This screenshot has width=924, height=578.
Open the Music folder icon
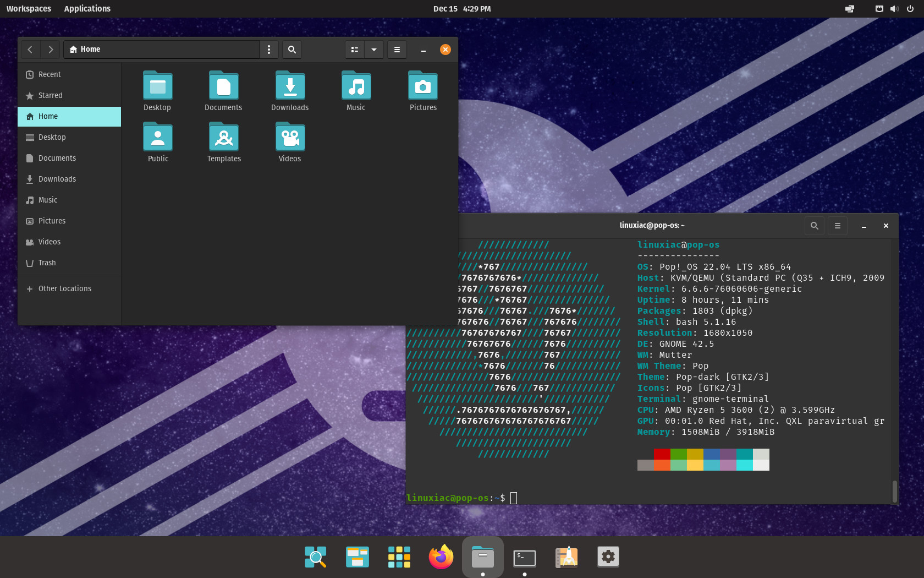point(356,86)
